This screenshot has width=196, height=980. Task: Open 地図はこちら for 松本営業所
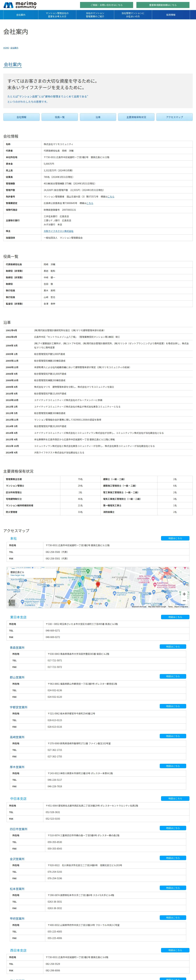coord(173,888)
